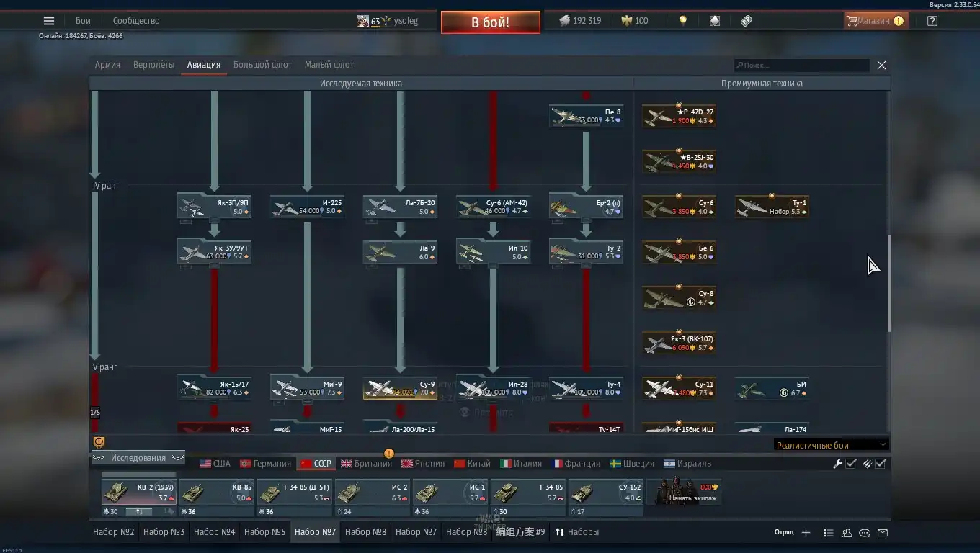Click the research tree vertical scrollbar

tap(888, 284)
